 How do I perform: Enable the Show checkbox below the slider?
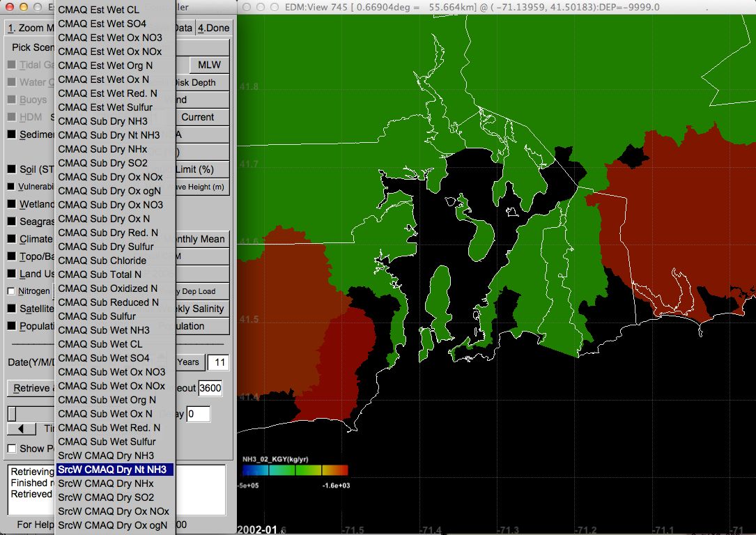pos(12,449)
